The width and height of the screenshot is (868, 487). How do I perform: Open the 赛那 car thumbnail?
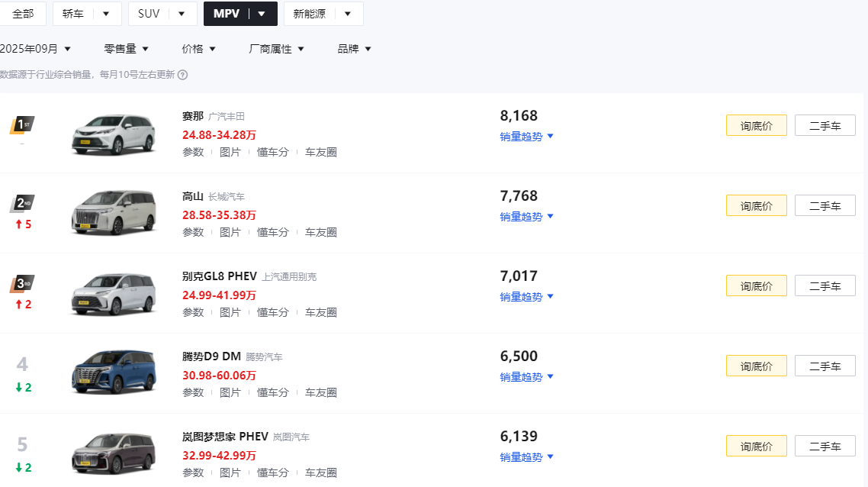(114, 134)
